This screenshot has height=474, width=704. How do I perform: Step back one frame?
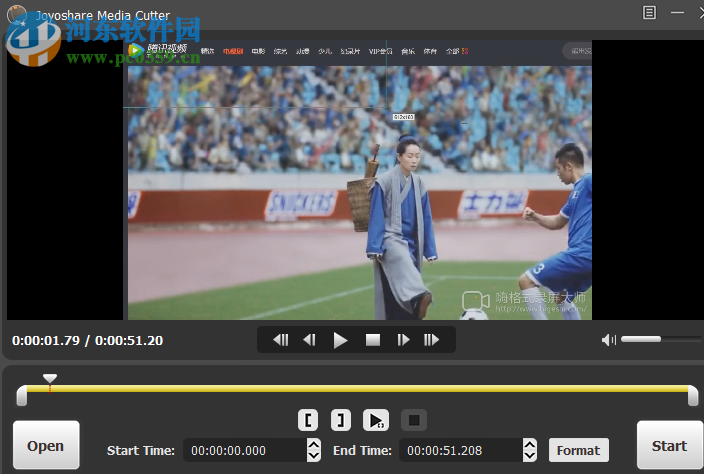coord(310,340)
